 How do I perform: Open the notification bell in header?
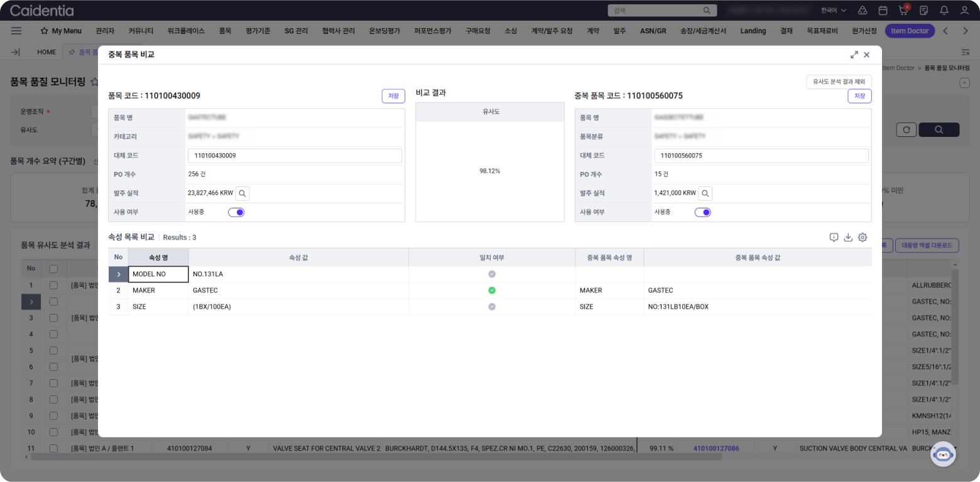pos(944,11)
